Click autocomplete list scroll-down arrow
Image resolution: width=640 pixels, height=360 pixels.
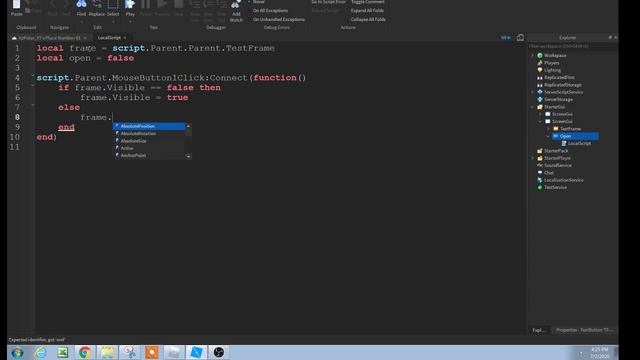coord(188,156)
